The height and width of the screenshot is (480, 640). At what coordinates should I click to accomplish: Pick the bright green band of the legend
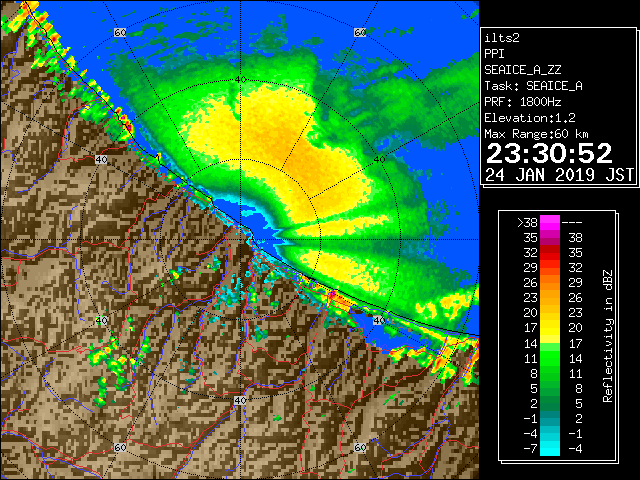tap(550, 358)
